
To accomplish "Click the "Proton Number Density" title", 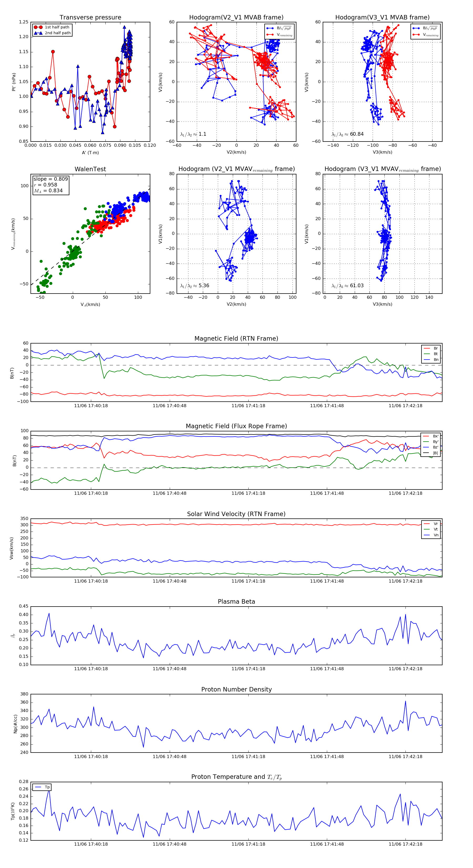I will click(x=236, y=689).
